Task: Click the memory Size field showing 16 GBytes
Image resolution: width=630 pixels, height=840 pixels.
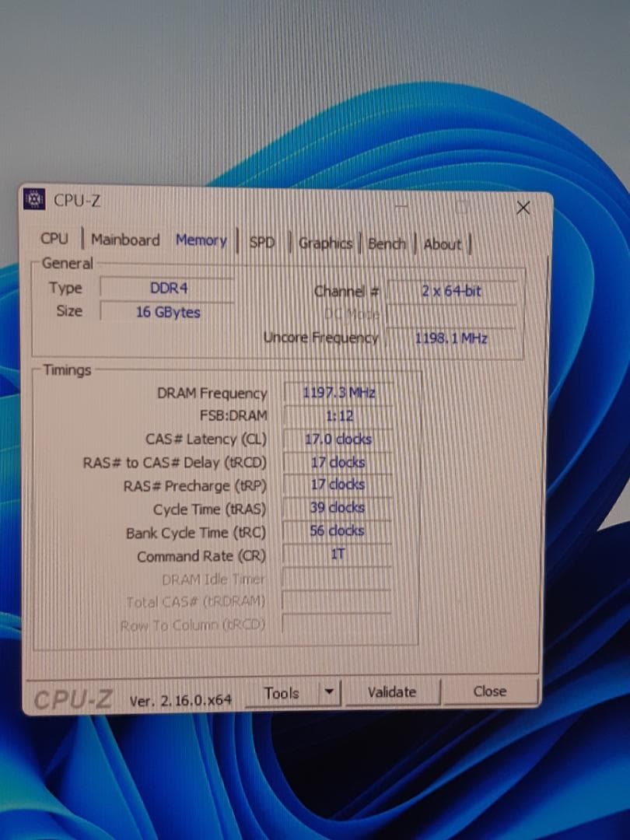Action: [x=166, y=311]
